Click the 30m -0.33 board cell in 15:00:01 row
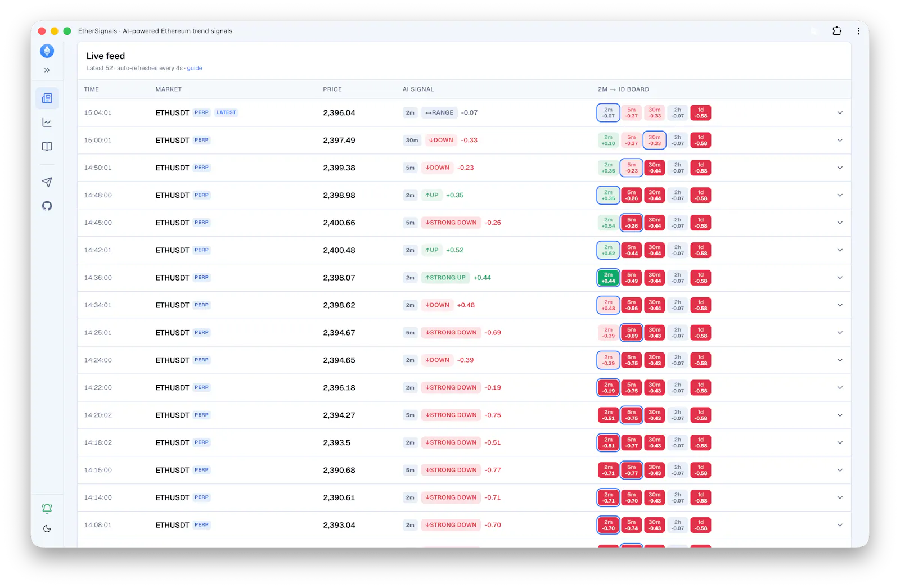Viewport: 900px width, 588px height. point(655,141)
